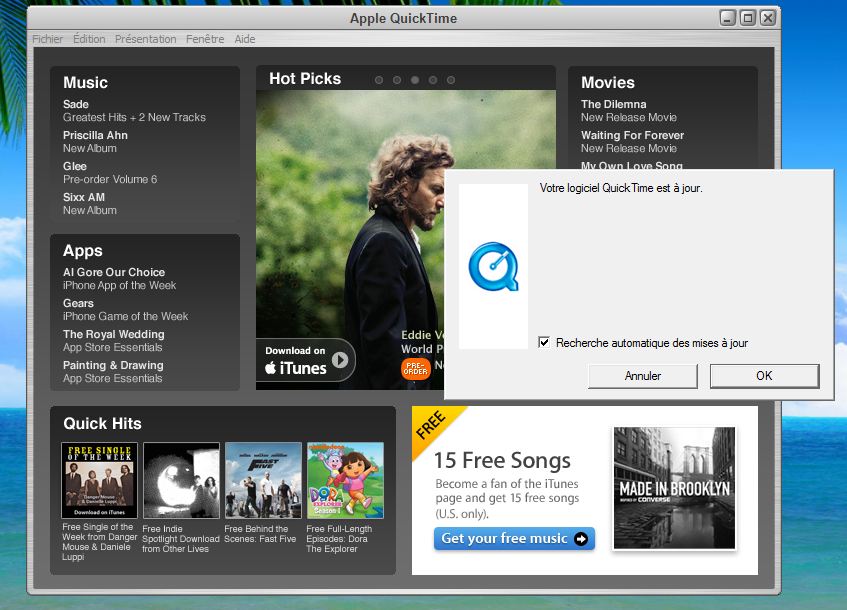Select the third Hot Picks page dot
The image size is (847, 610).
pyautogui.click(x=415, y=80)
